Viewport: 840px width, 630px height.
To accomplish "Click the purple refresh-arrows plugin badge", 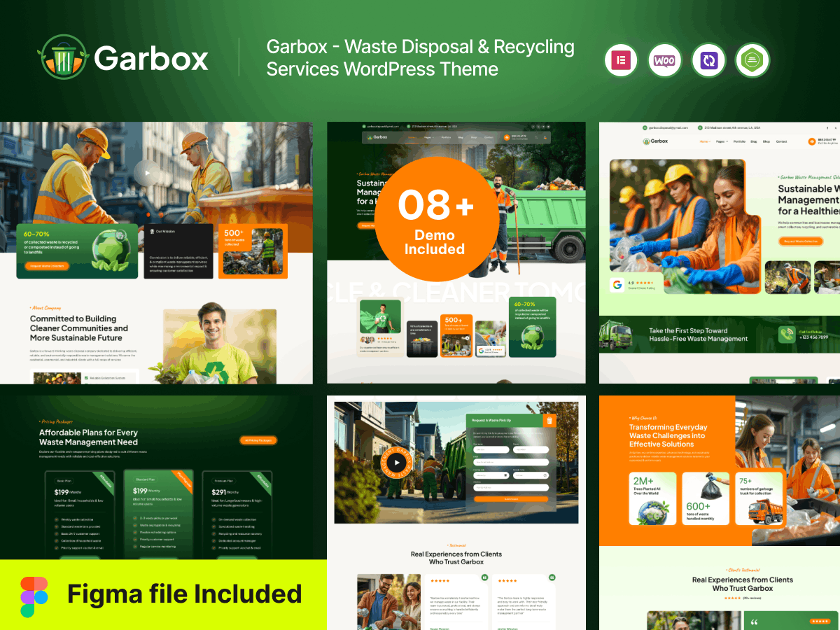I will pos(709,61).
